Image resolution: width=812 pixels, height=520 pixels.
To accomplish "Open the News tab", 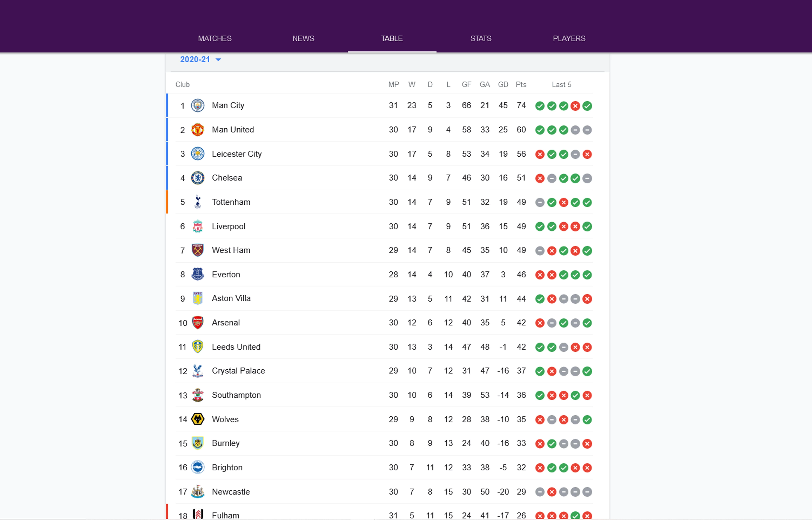I will point(303,39).
